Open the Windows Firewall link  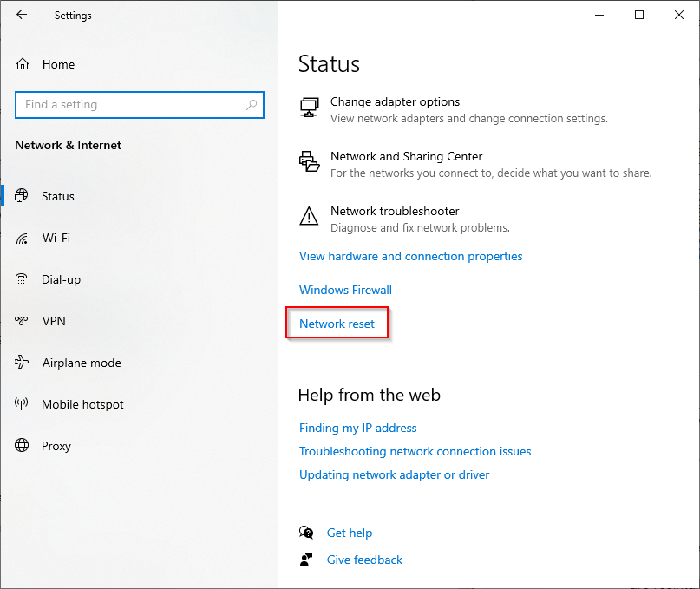345,290
